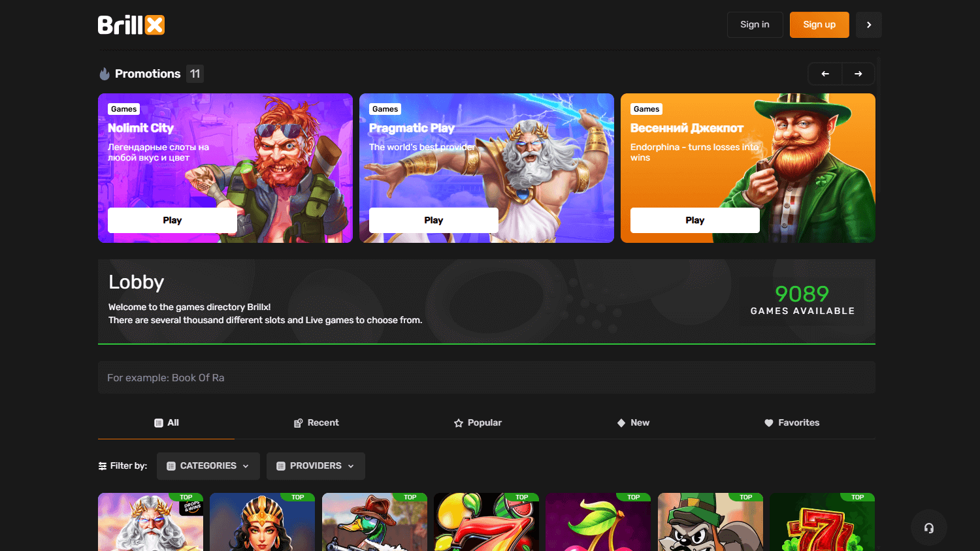Play the Pragmatic Play promotion
The height and width of the screenshot is (551, 980).
coord(434,220)
